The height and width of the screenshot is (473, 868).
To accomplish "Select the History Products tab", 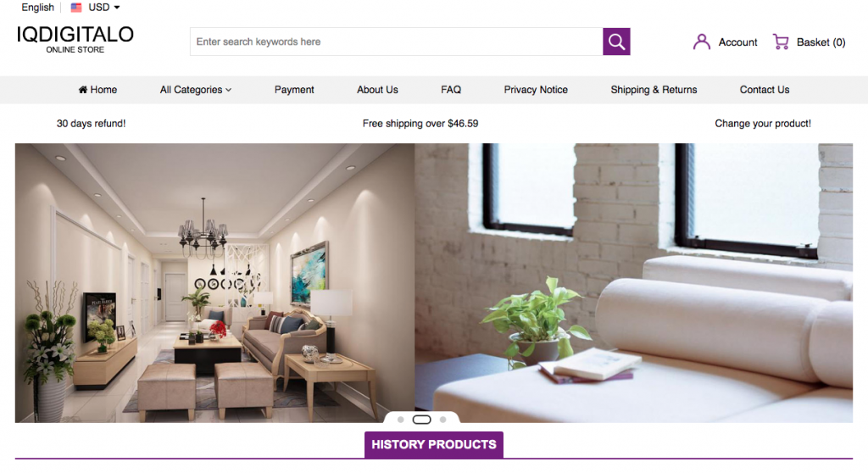I will pos(434,445).
